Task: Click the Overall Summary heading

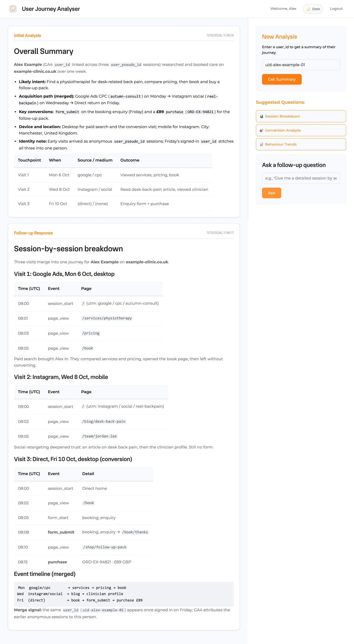Action: tap(44, 51)
